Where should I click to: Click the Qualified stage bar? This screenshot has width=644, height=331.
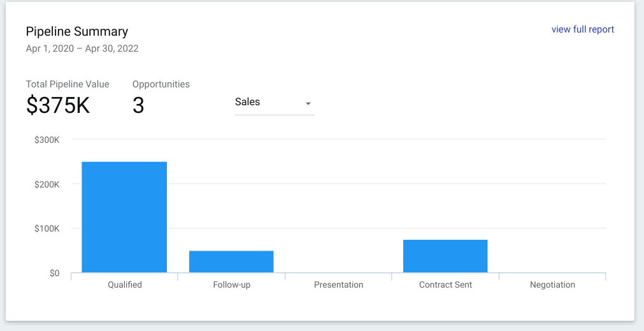coord(124,217)
